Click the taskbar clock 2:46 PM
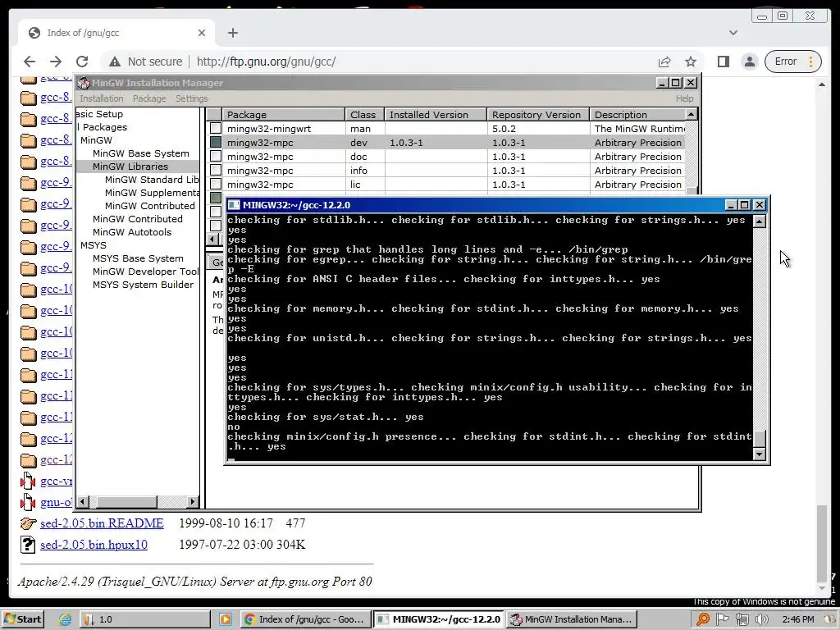The height and width of the screenshot is (630, 840). 797,619
